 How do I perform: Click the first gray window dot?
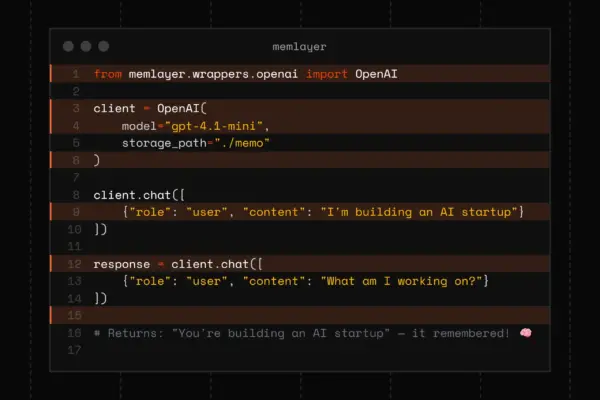pos(68,47)
